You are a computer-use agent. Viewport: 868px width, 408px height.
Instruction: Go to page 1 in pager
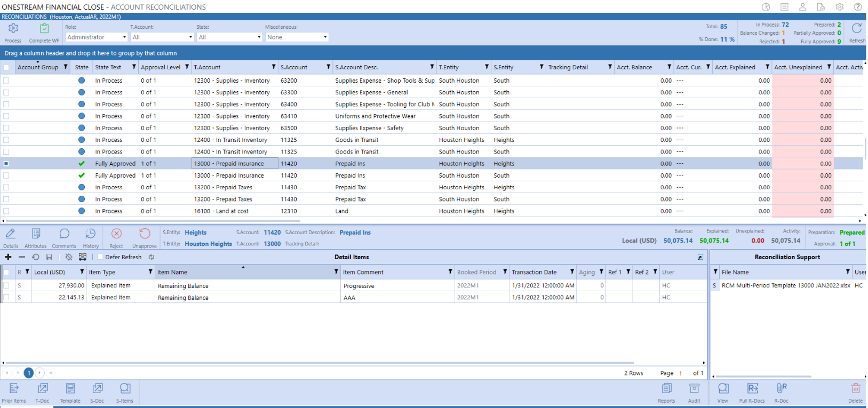(x=29, y=373)
